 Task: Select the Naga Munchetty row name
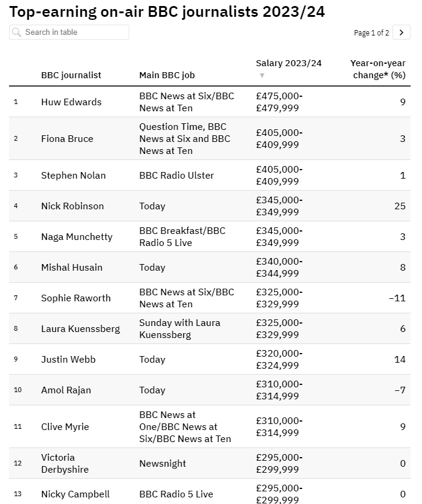click(76, 237)
